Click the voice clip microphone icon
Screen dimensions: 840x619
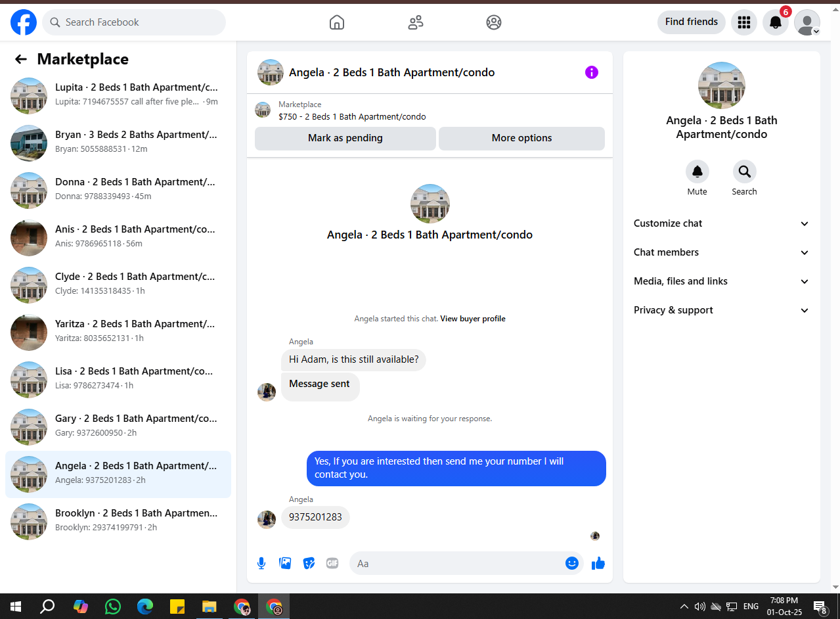tap(261, 563)
